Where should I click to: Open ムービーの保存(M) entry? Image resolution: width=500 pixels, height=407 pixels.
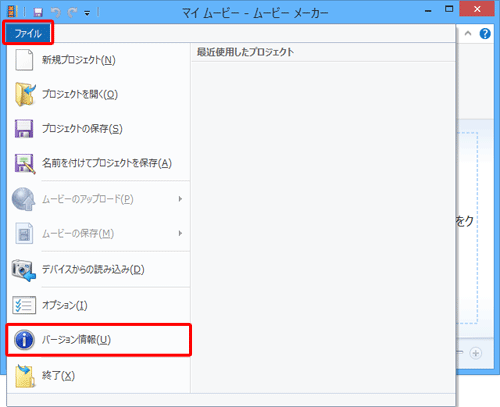99,233
